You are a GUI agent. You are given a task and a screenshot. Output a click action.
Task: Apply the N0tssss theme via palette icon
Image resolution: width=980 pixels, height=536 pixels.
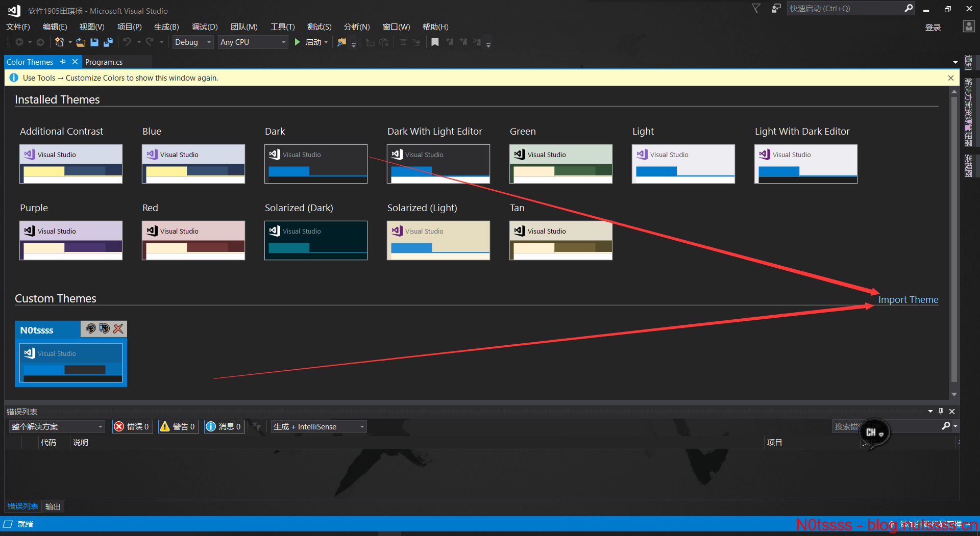(x=91, y=329)
